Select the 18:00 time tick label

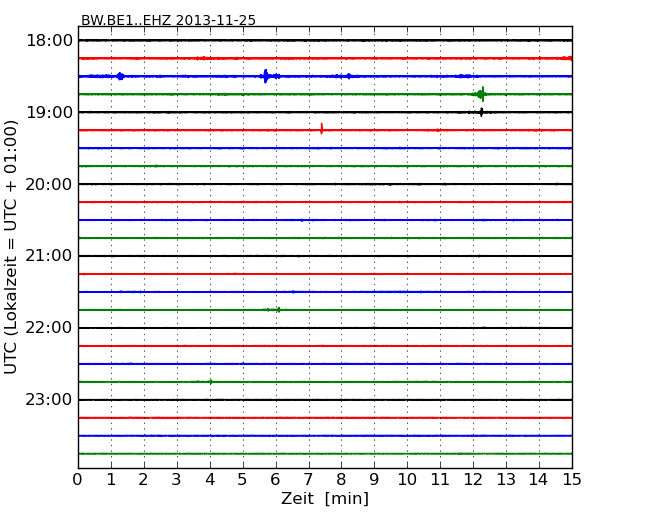pyautogui.click(x=49, y=41)
